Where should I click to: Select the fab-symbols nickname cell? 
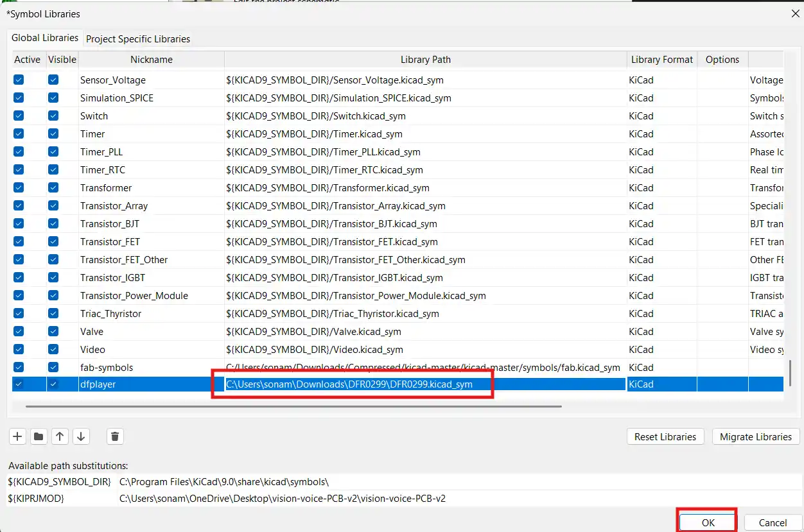pos(152,368)
